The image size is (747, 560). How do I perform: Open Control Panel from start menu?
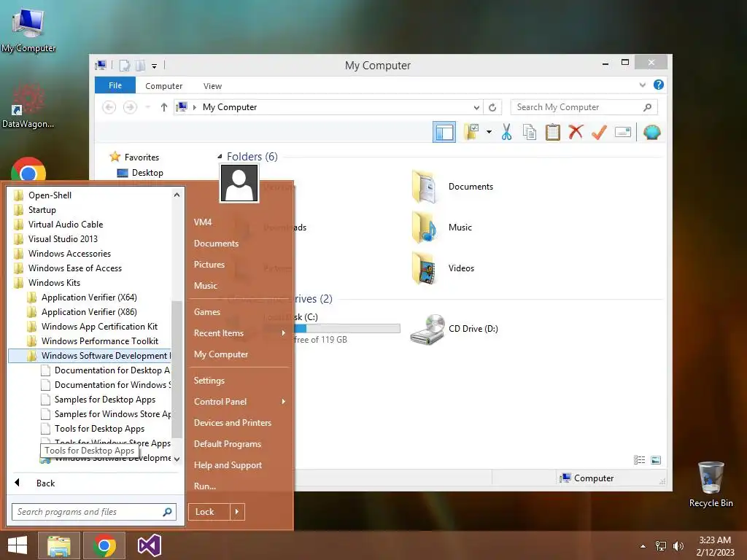pyautogui.click(x=220, y=402)
